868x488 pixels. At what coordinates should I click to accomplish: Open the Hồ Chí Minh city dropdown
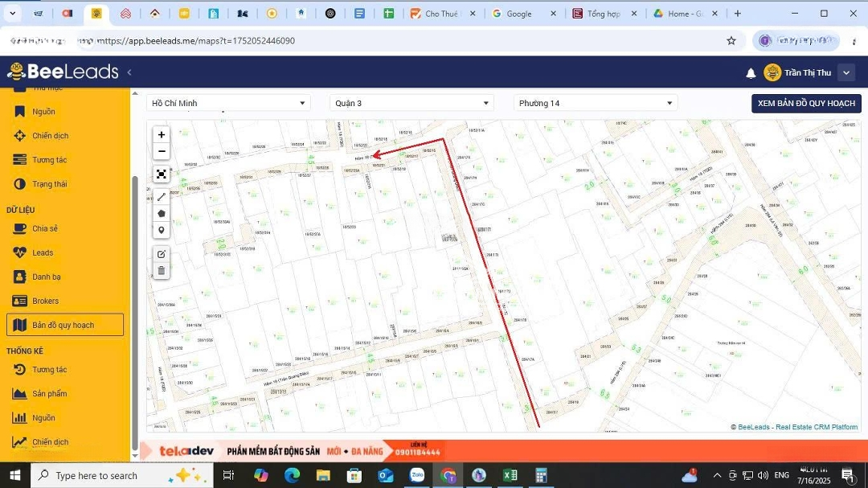(x=228, y=103)
